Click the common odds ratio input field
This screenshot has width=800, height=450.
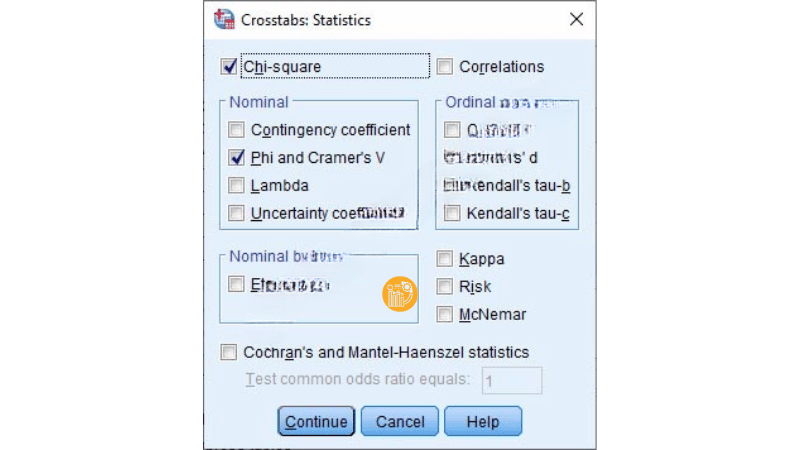[512, 381]
